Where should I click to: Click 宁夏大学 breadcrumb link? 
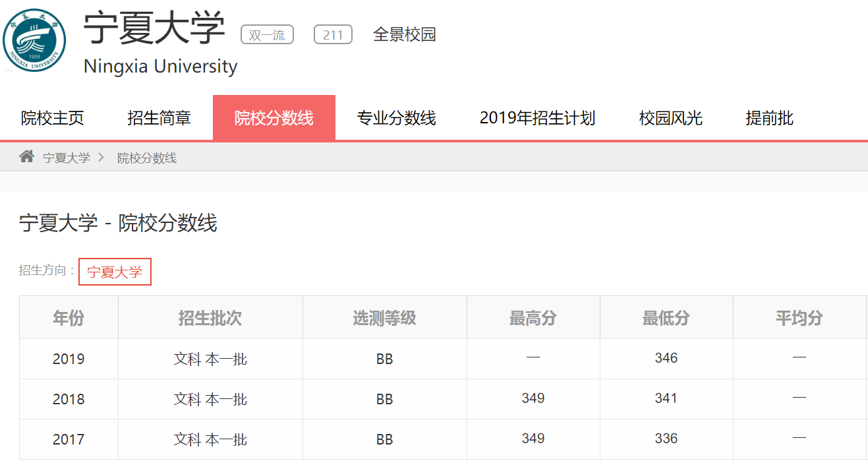[x=67, y=158]
